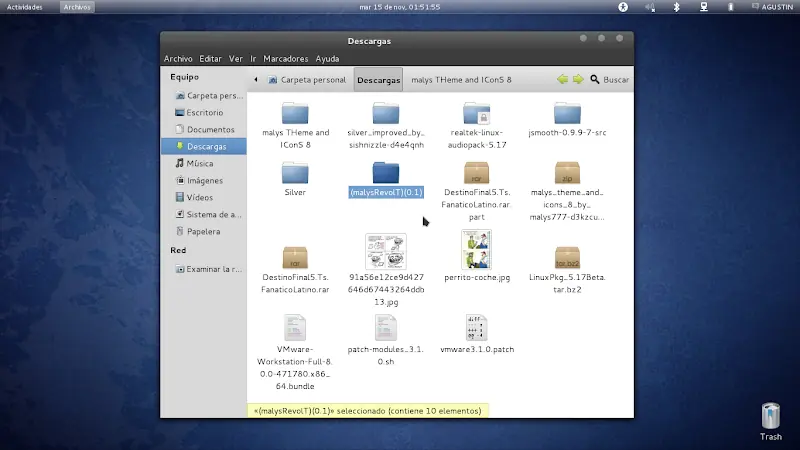
Task: Select DestinoFinal5.Ts.FanaticoLatino.rar archive icon
Action: (x=295, y=257)
